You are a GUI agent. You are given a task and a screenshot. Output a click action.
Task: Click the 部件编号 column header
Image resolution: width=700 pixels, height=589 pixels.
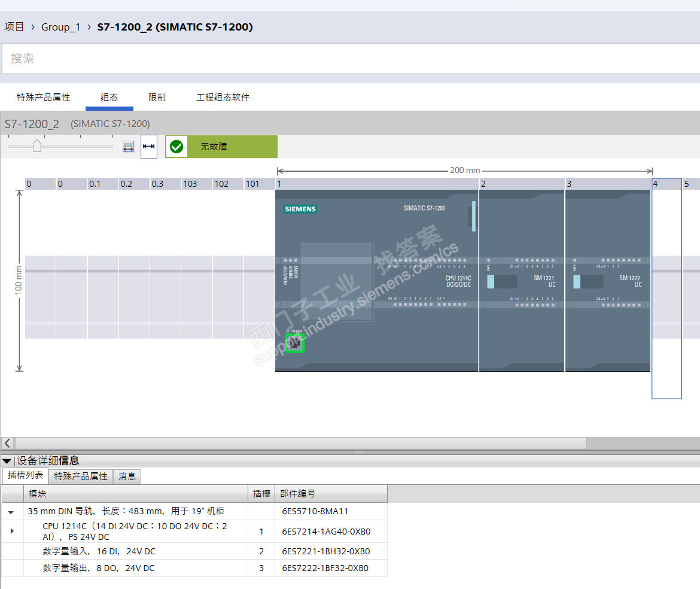point(331,493)
